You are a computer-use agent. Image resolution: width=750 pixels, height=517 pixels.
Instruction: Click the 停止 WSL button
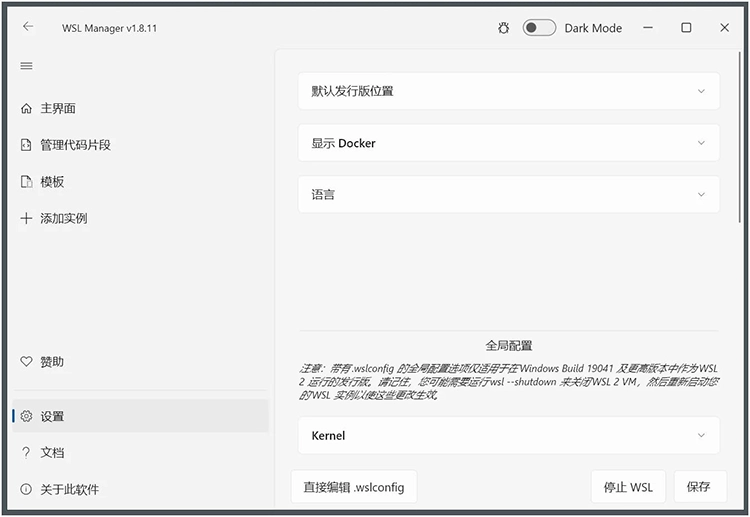tap(628, 487)
